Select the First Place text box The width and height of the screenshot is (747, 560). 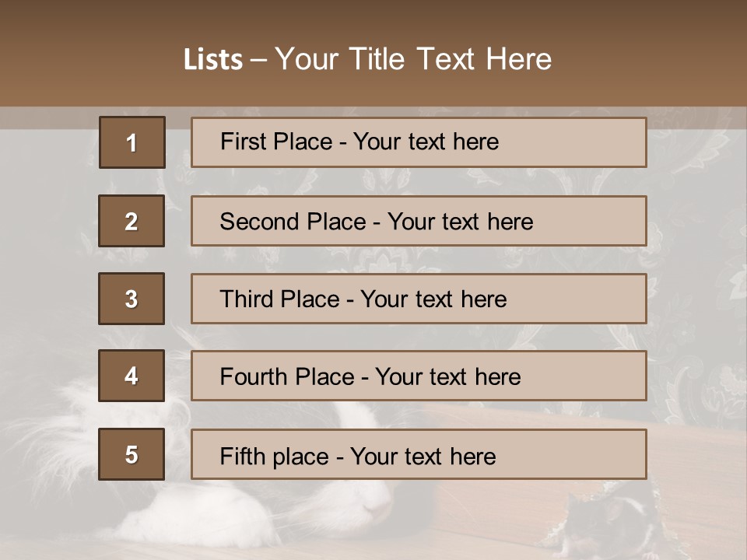pyautogui.click(x=419, y=142)
